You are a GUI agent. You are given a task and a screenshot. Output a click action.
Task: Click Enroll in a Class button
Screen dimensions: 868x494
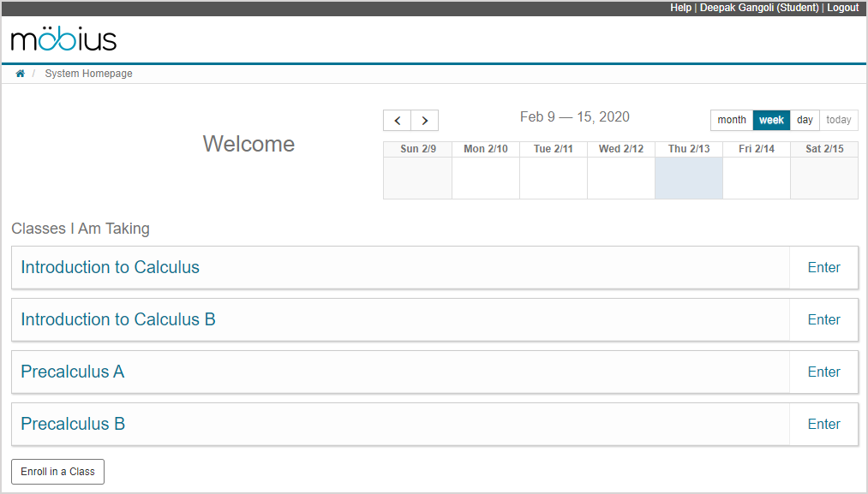point(57,472)
